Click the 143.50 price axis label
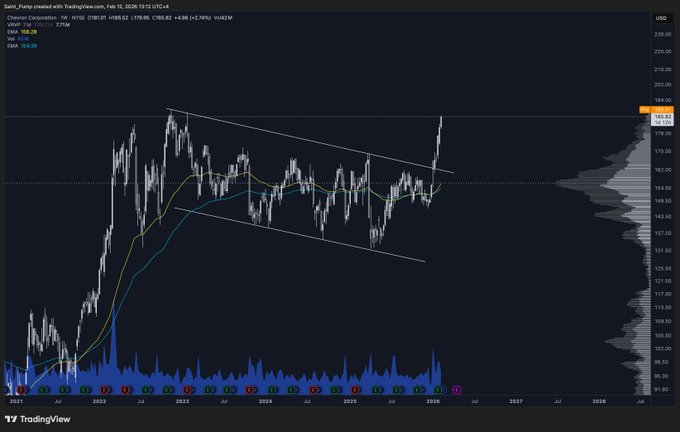The height and width of the screenshot is (432, 680). 662,216
